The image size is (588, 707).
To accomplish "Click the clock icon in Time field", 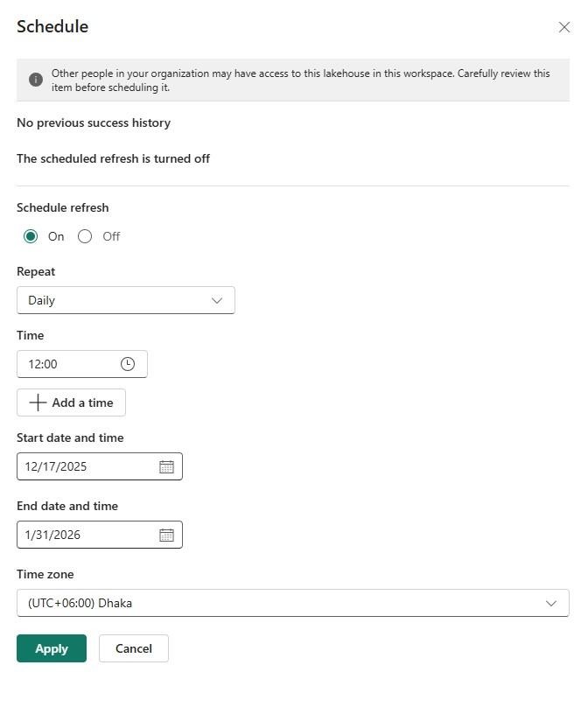I will coord(128,364).
